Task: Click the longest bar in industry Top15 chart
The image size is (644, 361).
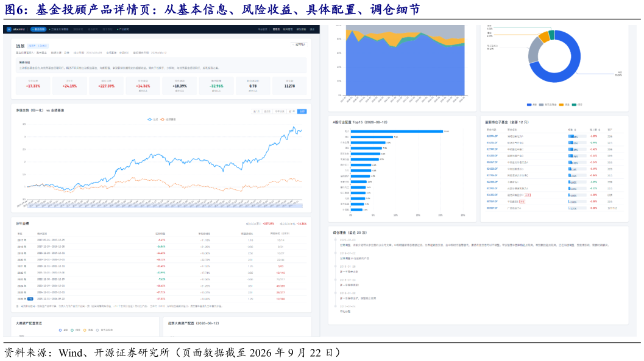Action: click(x=397, y=131)
